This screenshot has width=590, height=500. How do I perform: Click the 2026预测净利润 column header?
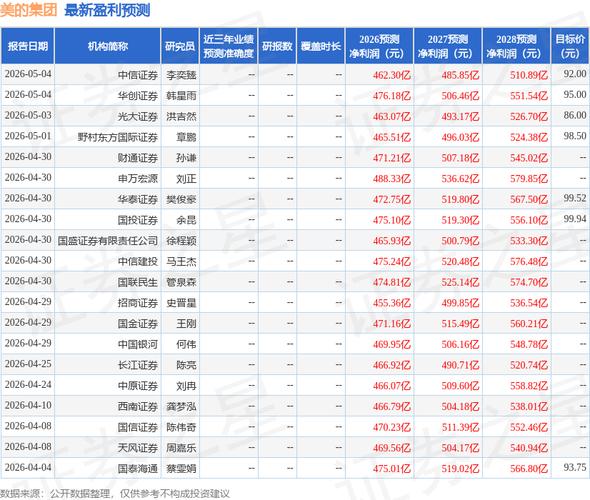click(x=379, y=46)
